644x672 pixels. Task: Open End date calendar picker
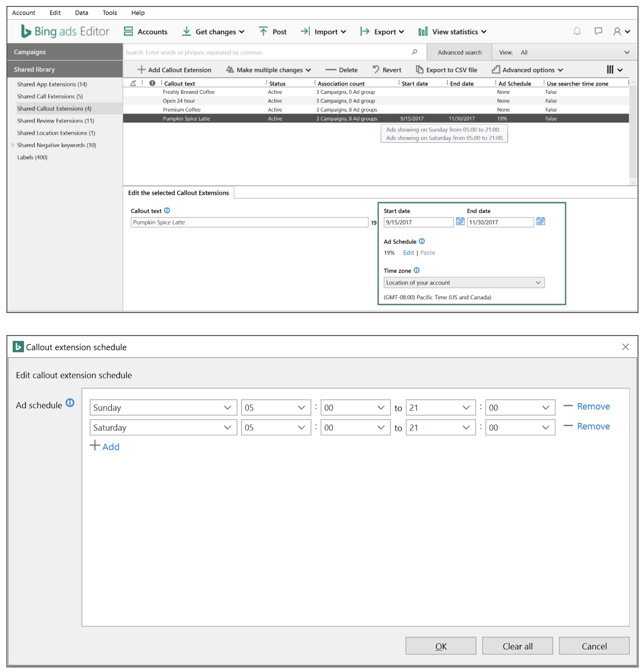pos(541,222)
